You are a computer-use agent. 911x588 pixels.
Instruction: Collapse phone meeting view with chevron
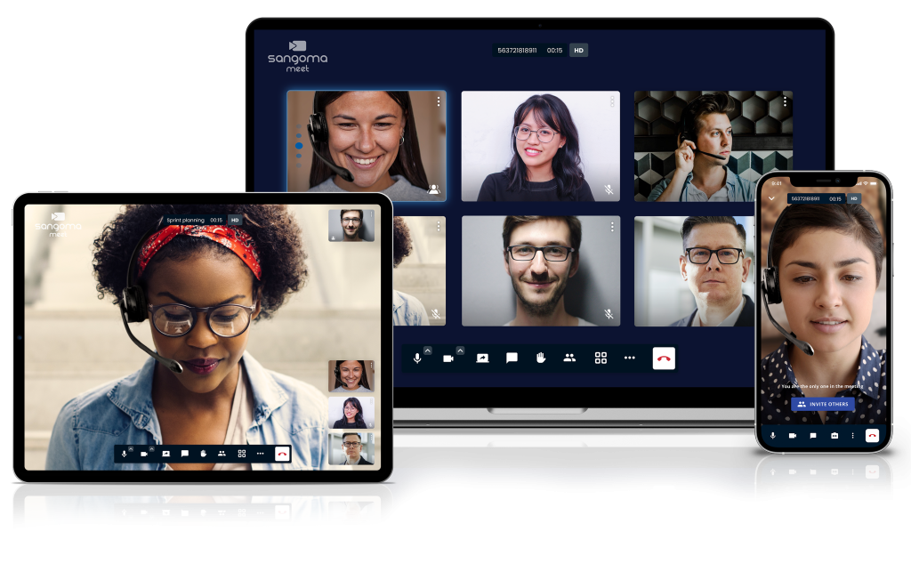click(772, 198)
